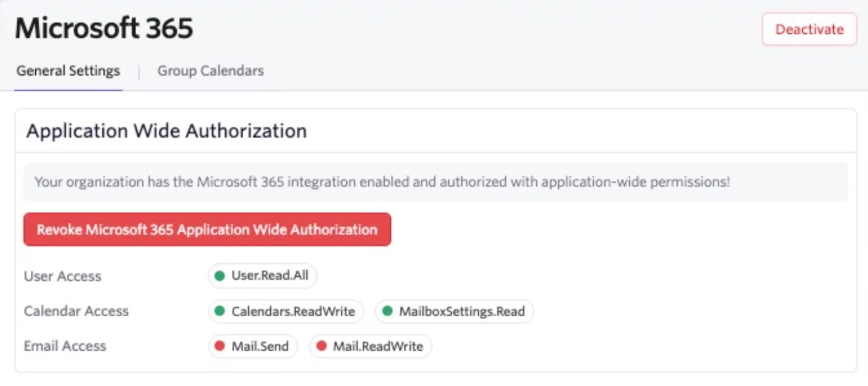Click the green status dot for Calendars.ReadWrite

220,311
